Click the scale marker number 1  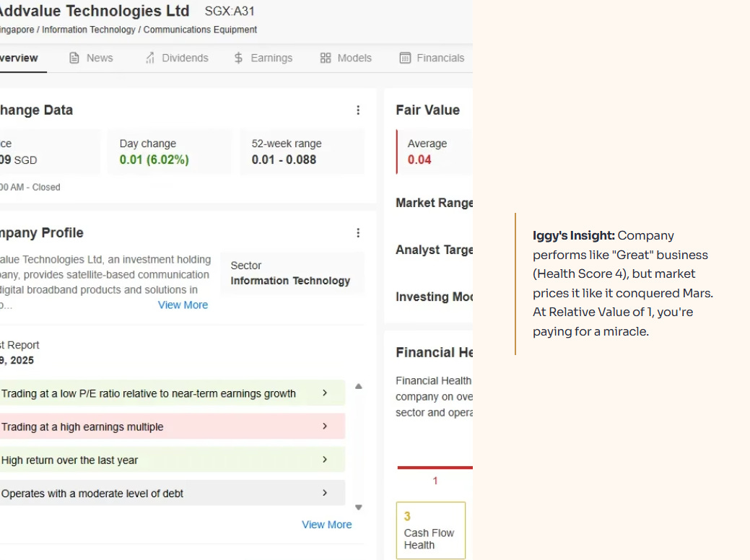(435, 481)
